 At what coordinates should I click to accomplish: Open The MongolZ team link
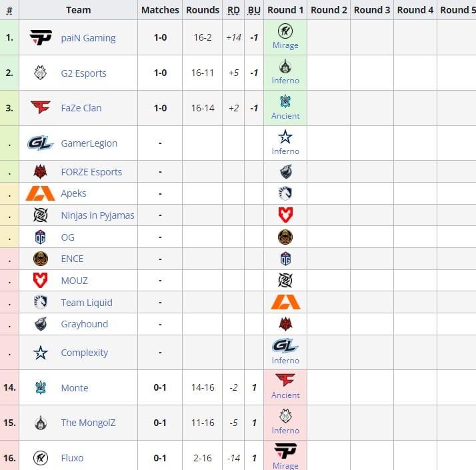(x=88, y=423)
